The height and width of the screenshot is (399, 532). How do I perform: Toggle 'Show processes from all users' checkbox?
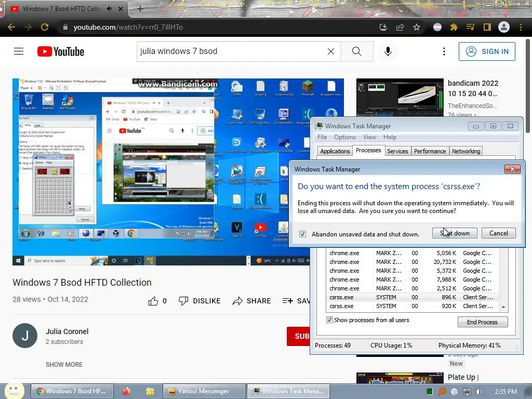(x=329, y=320)
